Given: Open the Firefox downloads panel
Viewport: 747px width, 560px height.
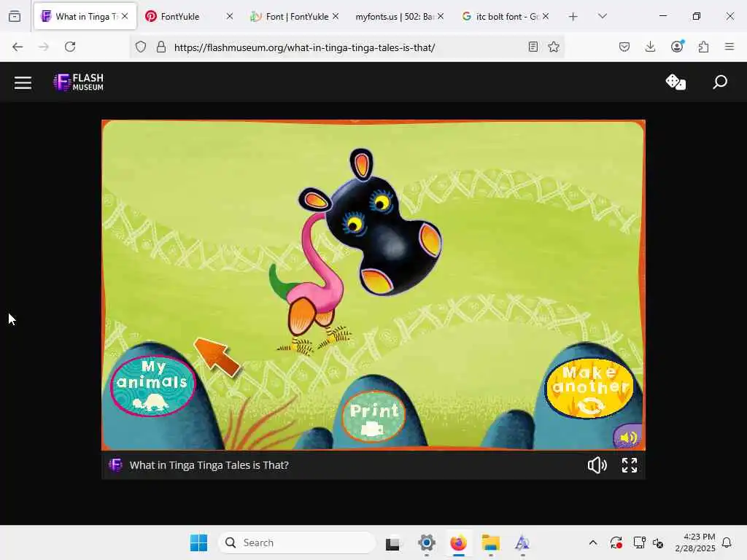Looking at the screenshot, I should pos(650,47).
